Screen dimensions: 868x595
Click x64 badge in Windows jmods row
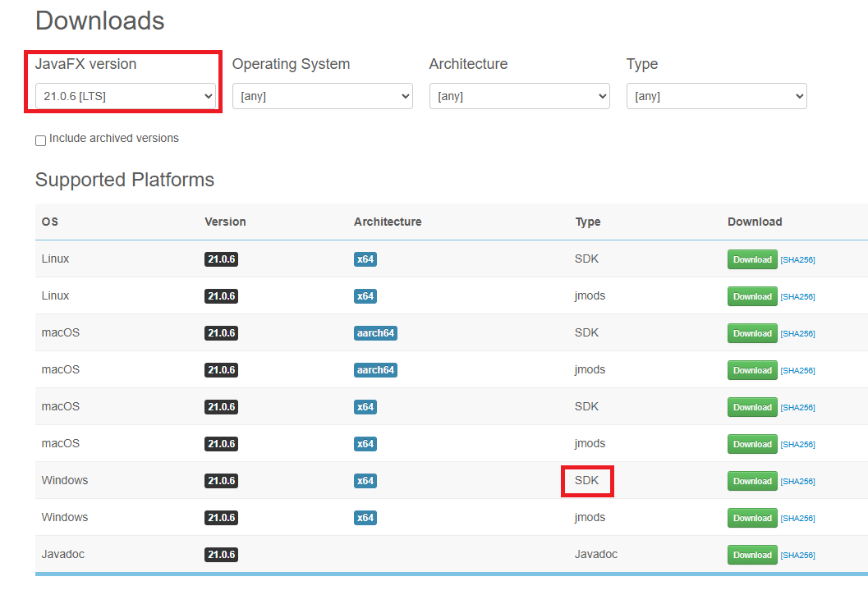[365, 518]
